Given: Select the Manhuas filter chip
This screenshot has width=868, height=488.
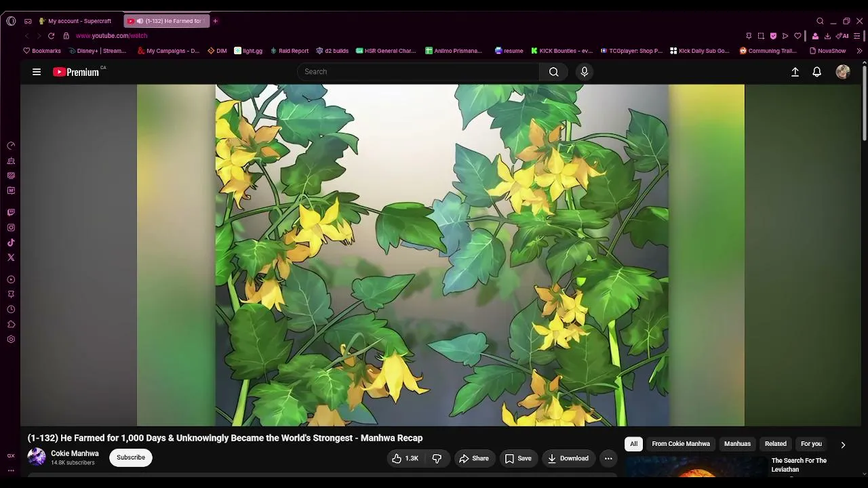Looking at the screenshot, I should 737,444.
